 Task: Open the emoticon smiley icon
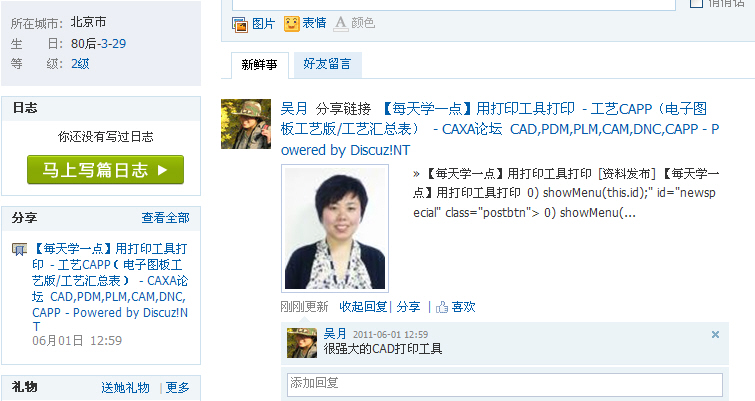pos(291,23)
